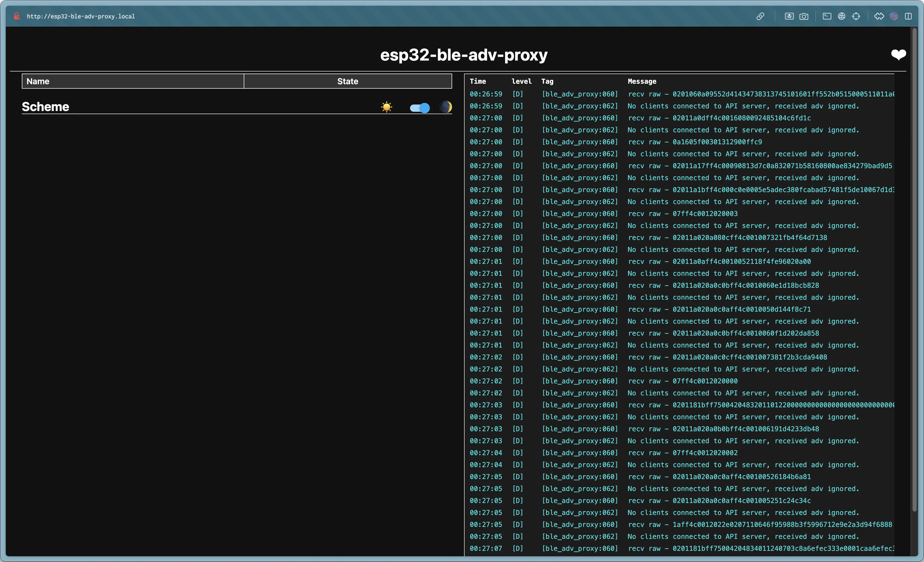Screen dimensions: 924x562
Task: Select message 'recv raw - 02011a0aff4c0010052118f4fe96020a00'
Action: (719, 262)
